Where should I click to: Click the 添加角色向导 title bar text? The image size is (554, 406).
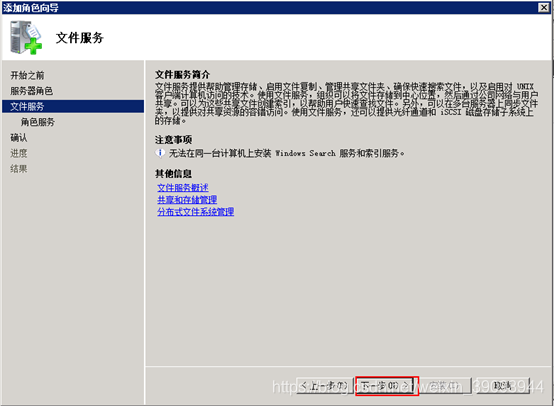(31, 7)
